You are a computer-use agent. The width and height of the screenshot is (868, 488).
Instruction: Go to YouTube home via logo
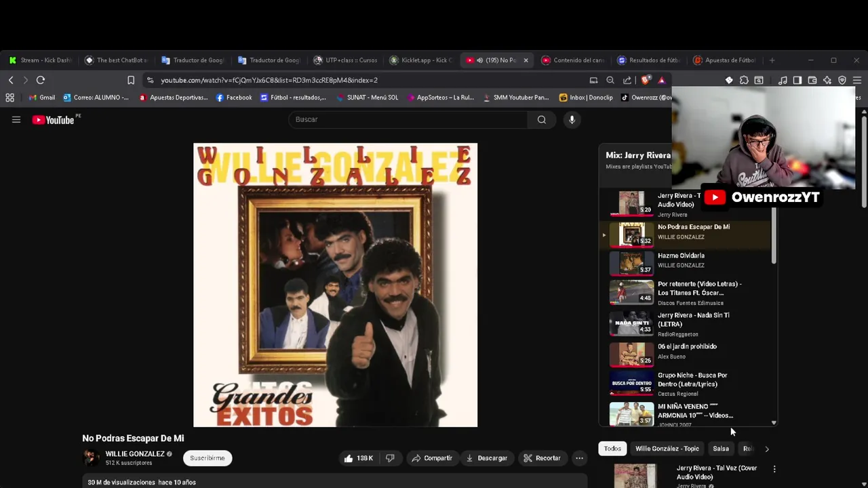[x=53, y=120]
